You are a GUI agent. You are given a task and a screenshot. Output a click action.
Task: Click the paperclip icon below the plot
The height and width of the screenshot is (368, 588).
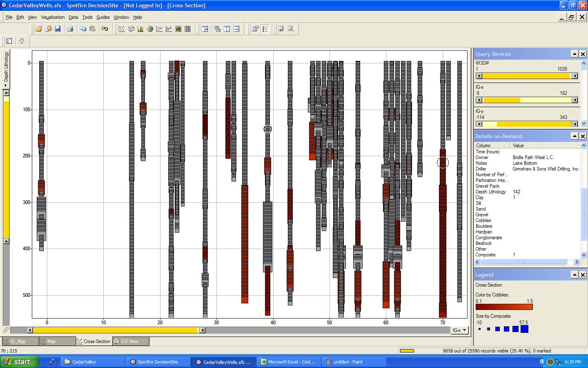[6, 330]
